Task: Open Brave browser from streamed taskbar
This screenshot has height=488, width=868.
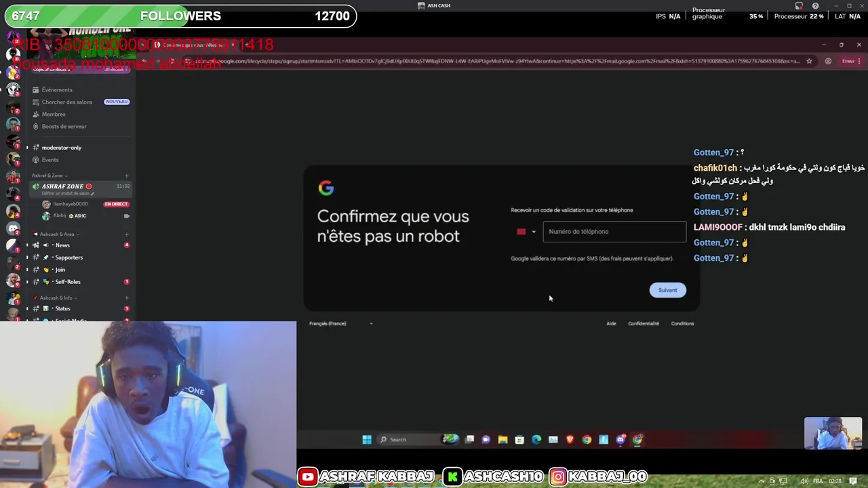Action: (570, 439)
